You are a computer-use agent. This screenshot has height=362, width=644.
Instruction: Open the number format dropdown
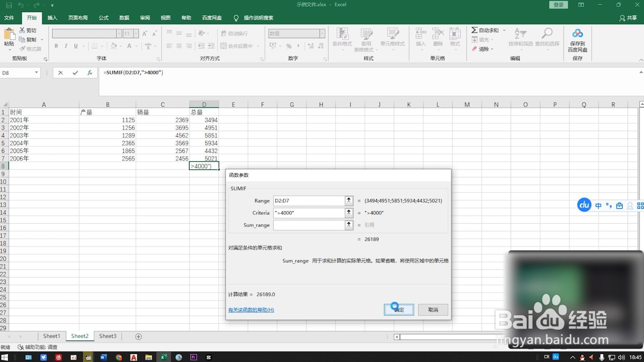[322, 33]
